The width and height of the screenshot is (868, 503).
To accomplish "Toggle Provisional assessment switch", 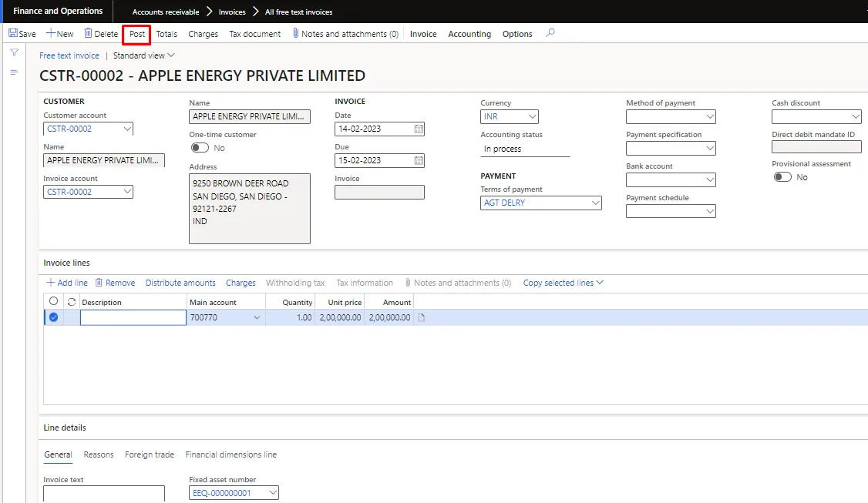I will click(x=782, y=177).
